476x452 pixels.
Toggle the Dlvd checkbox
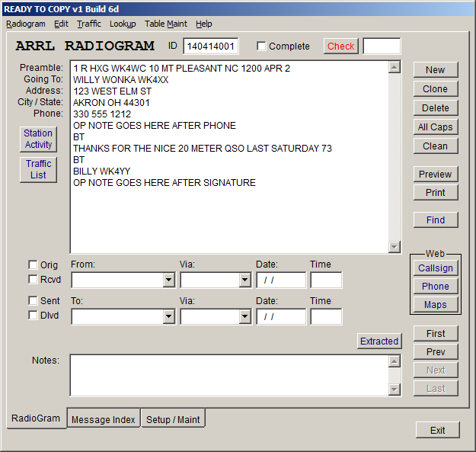[x=33, y=315]
